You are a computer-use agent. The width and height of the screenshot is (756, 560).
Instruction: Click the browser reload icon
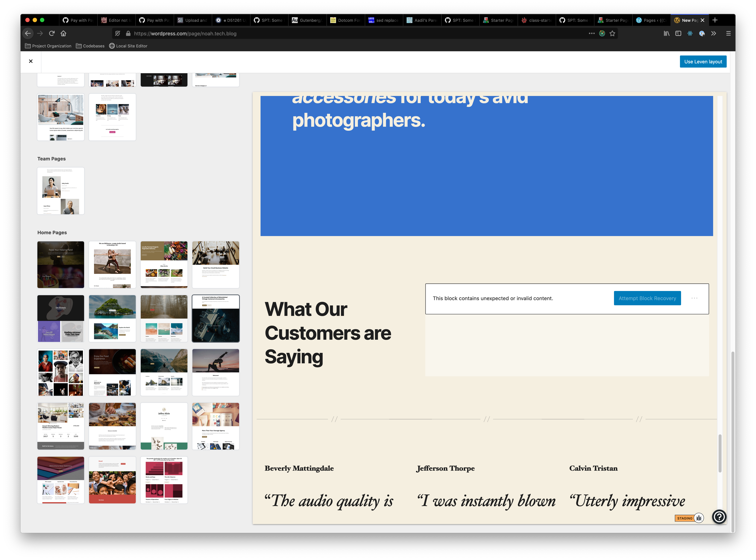[x=51, y=33]
